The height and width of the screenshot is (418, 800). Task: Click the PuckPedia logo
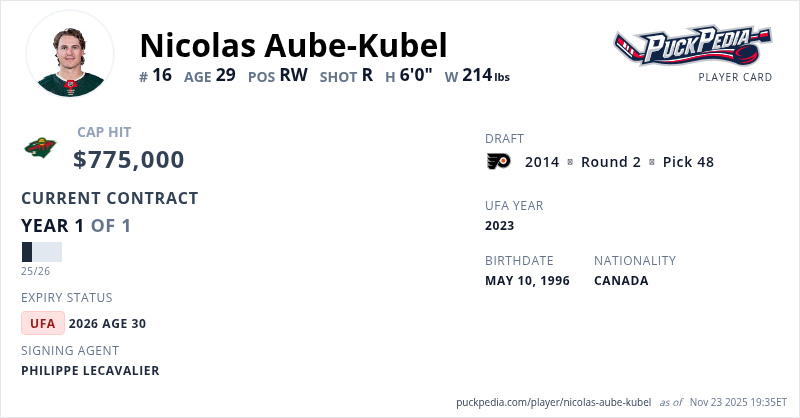click(693, 46)
